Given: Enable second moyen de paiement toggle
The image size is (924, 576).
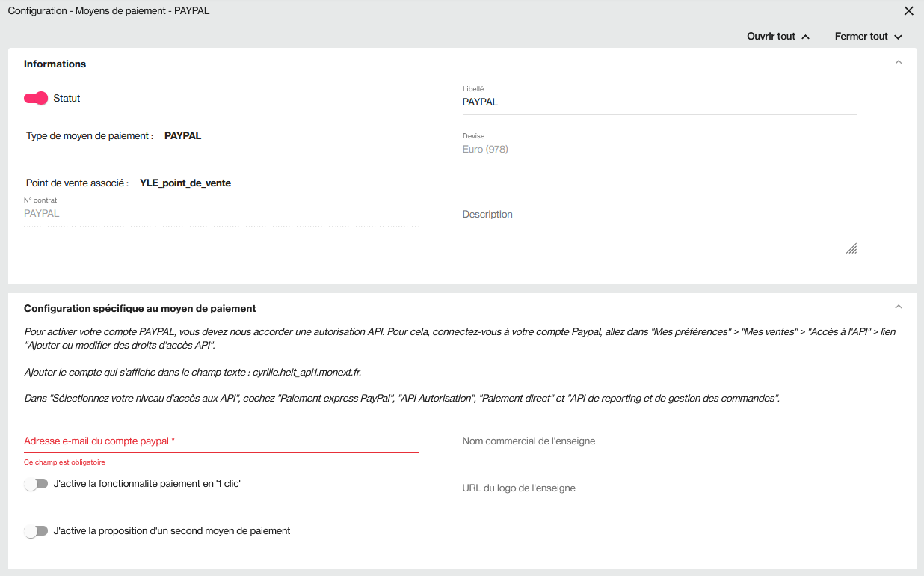Looking at the screenshot, I should point(36,532).
